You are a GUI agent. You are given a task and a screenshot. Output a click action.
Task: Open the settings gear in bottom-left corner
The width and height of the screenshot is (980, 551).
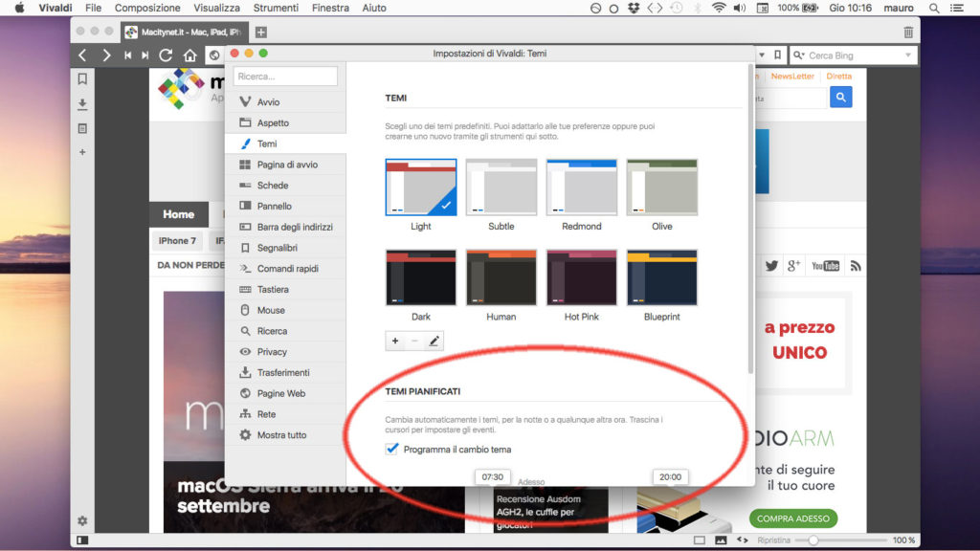pos(82,520)
